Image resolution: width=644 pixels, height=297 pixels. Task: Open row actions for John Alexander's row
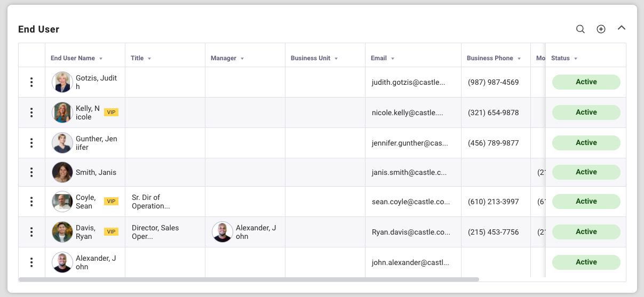[x=31, y=262]
